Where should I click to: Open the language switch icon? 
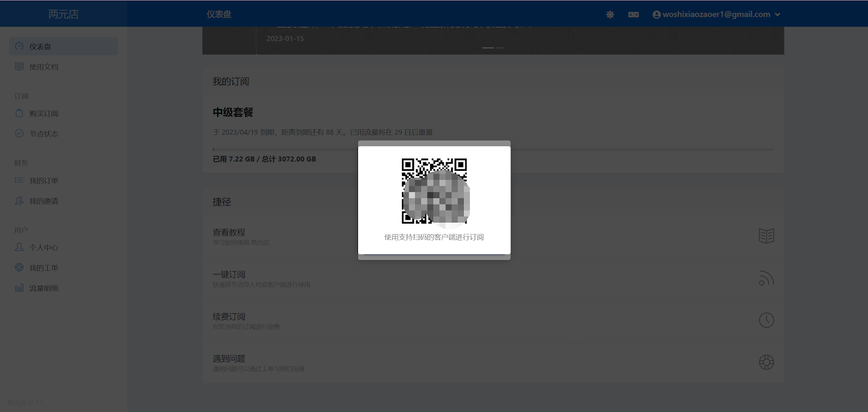[x=633, y=15]
